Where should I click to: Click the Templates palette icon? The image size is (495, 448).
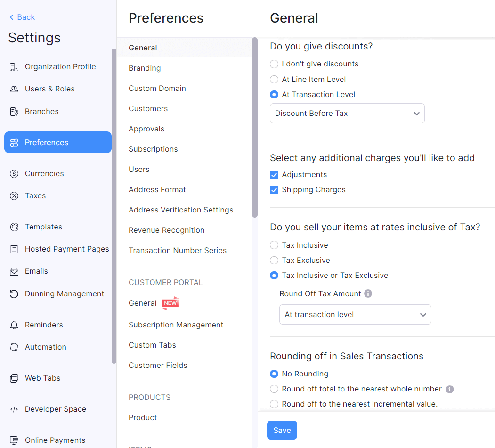click(14, 227)
